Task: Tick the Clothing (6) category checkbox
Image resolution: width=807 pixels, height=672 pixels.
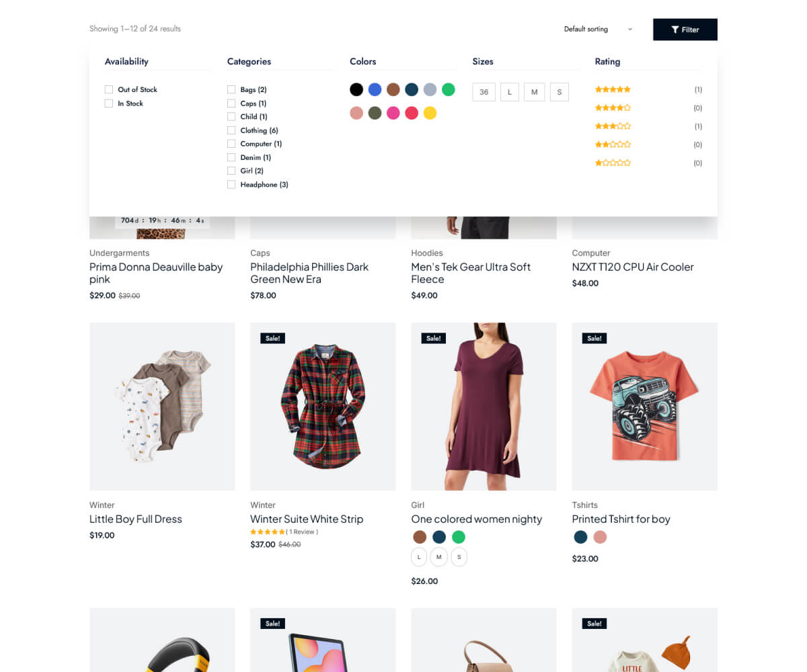Action: pyautogui.click(x=231, y=130)
